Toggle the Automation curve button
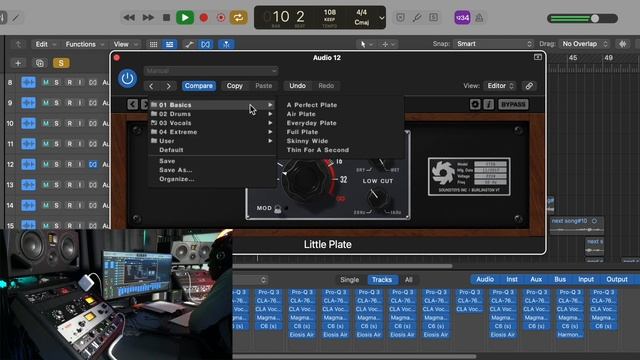640x360 pixels. point(189,44)
